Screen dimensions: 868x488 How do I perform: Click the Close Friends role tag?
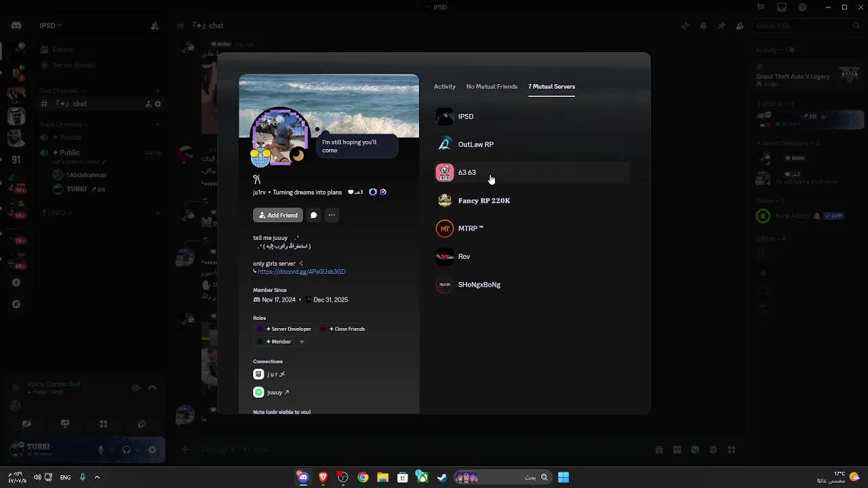[x=343, y=329]
